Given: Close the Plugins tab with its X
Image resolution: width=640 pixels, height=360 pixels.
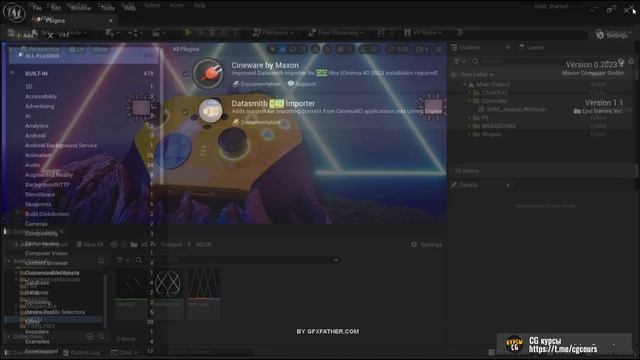Looking at the screenshot, I should pyautogui.click(x=111, y=20).
